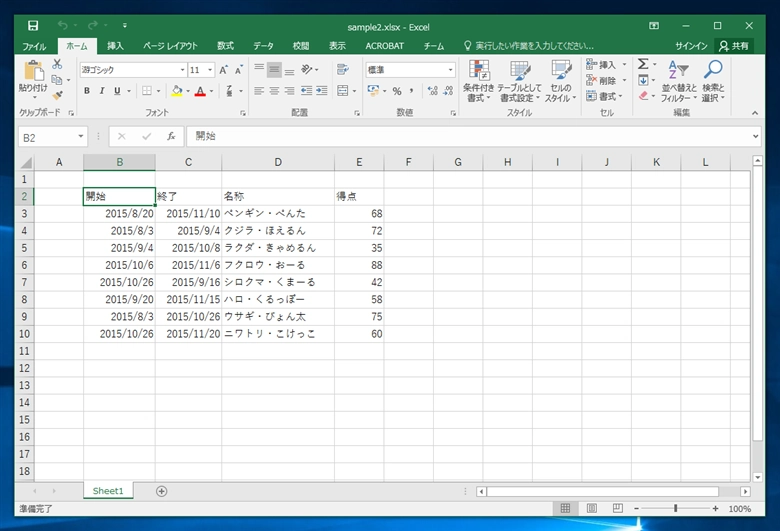780x531 pixels.
Task: Click the clear eraser icon
Action: tap(644, 96)
